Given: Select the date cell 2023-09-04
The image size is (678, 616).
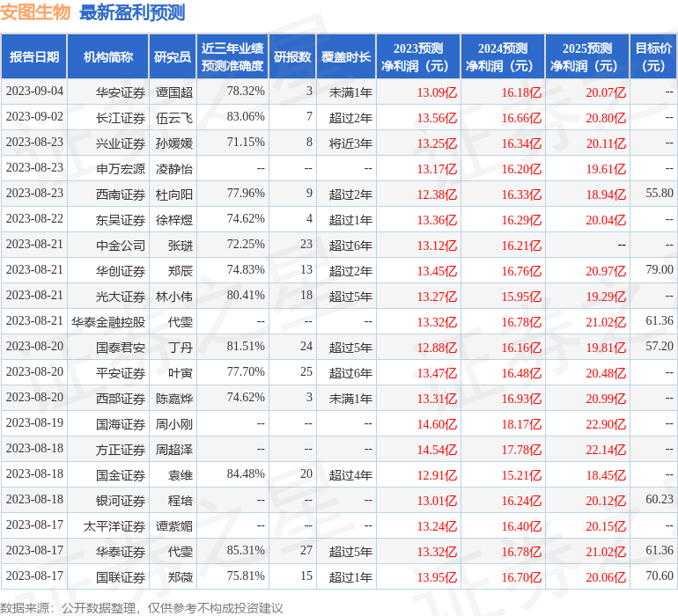Looking at the screenshot, I should click(x=34, y=92).
